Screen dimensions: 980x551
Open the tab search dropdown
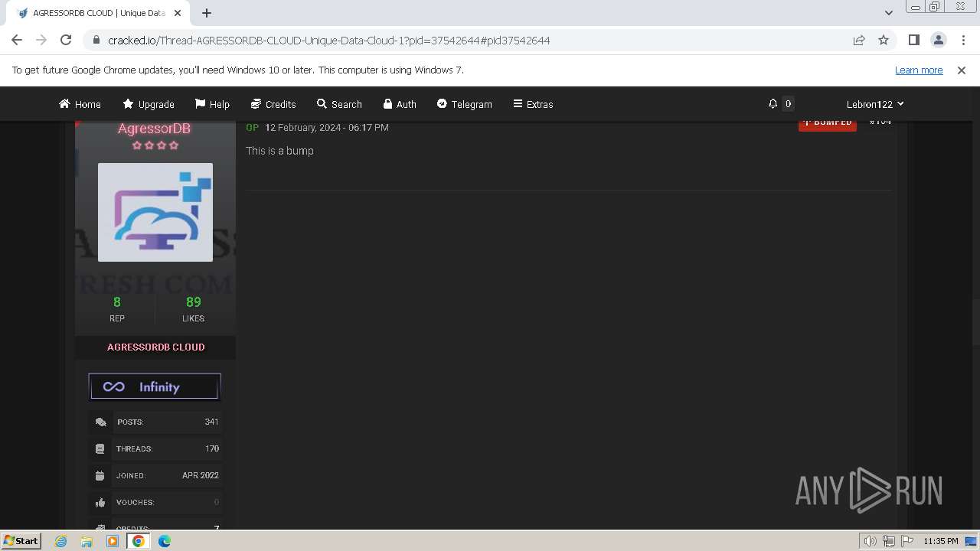888,13
